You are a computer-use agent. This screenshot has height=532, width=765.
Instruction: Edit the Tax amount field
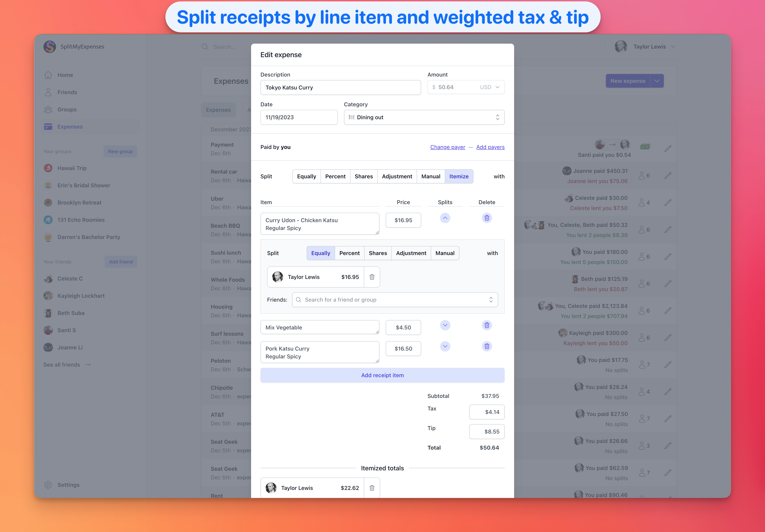coord(487,412)
